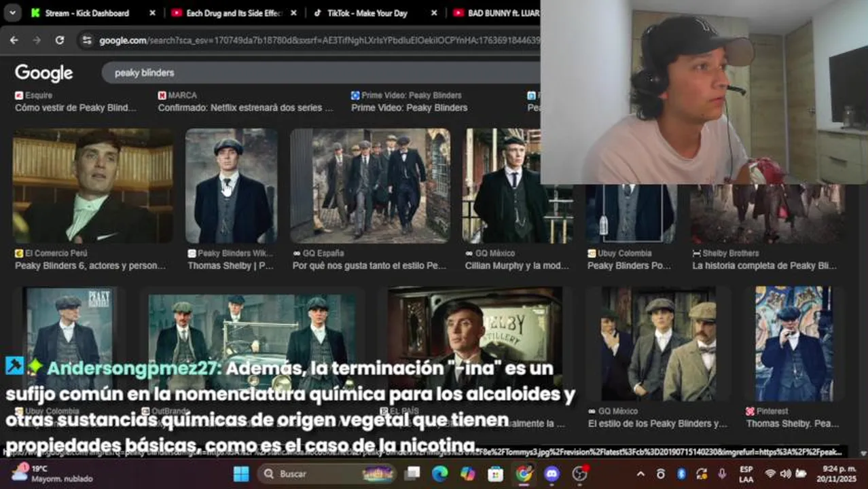The width and height of the screenshot is (868, 489).
Task: Open the Thomas Shelby Peaky Blinders Wiki thumbnail
Action: [x=232, y=186]
